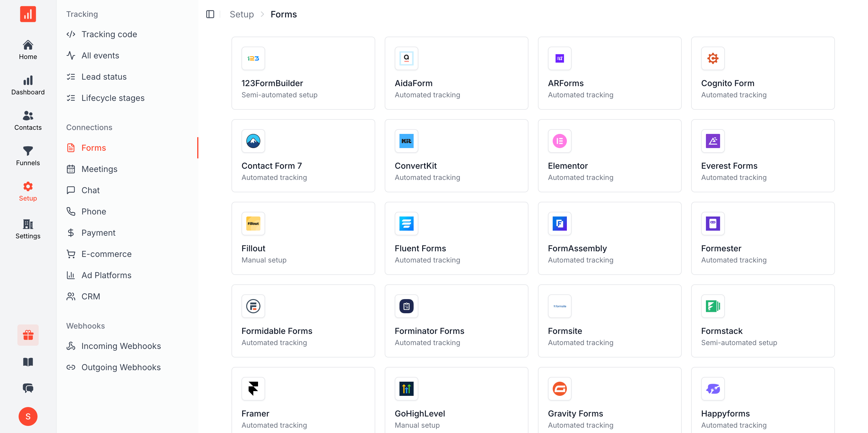Image resolution: width=868 pixels, height=433 pixels.
Task: Open Lifecycle stages menu item
Action: (127, 98)
